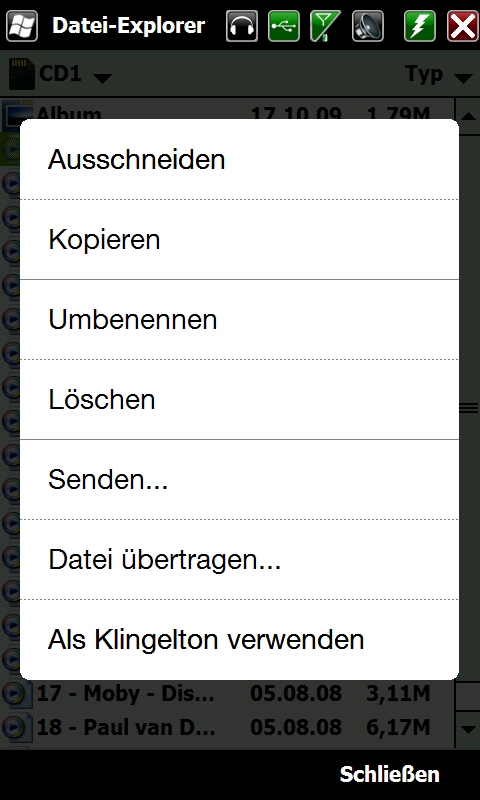Open the Windows Start flag icon

(22, 26)
